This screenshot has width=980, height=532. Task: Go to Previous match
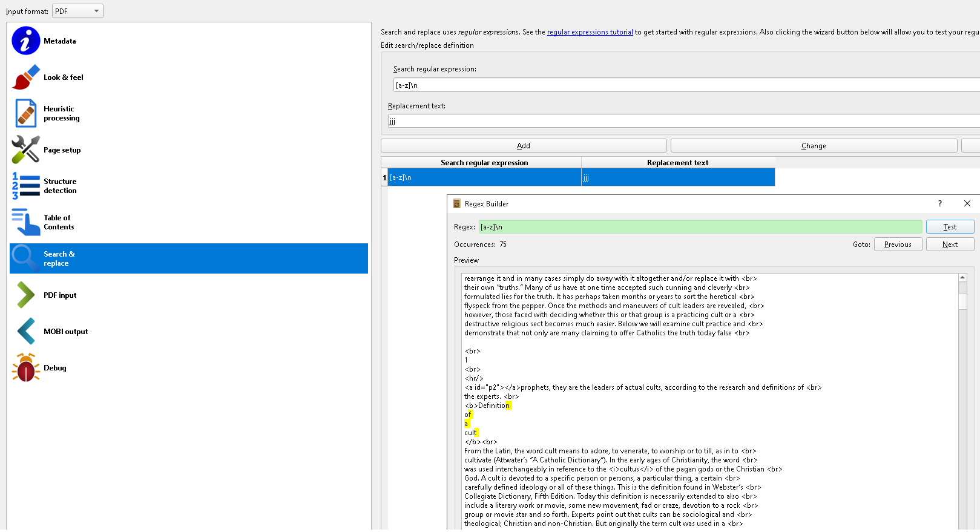898,245
